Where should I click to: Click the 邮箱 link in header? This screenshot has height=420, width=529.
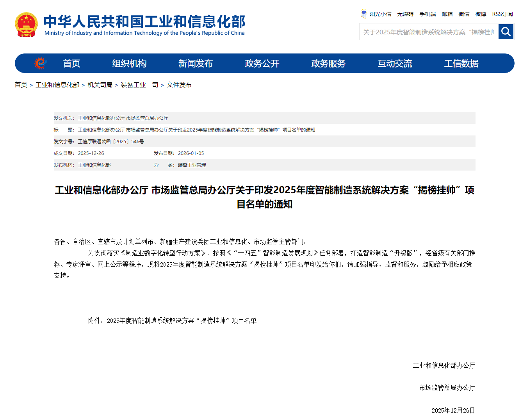(x=447, y=14)
